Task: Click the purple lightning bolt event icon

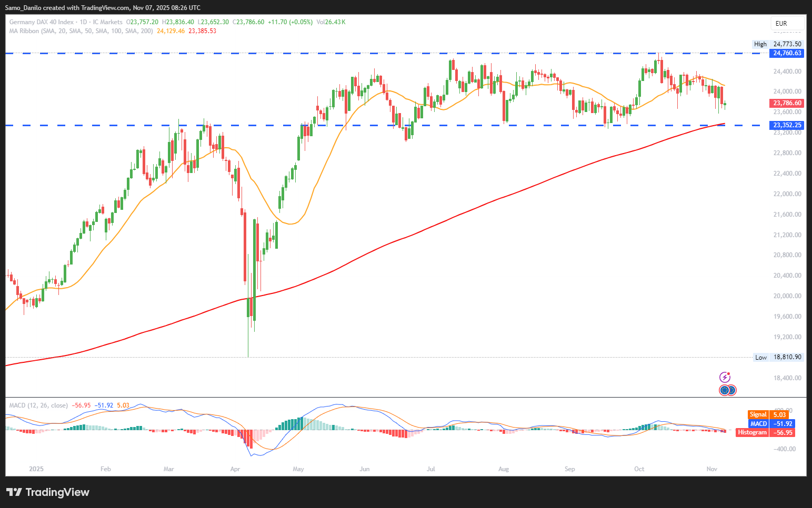Action: pos(725,377)
